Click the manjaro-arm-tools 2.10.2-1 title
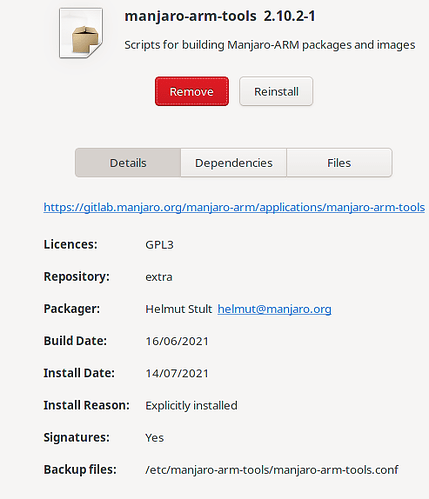 220,16
